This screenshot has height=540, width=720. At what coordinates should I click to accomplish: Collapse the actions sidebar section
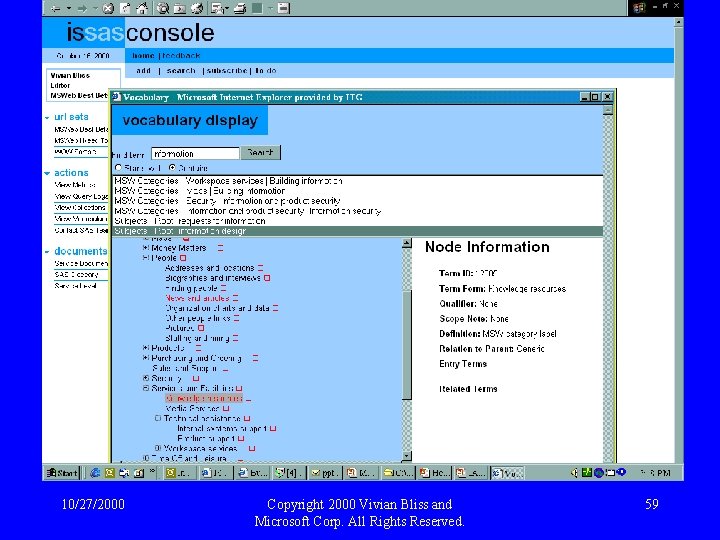47,173
